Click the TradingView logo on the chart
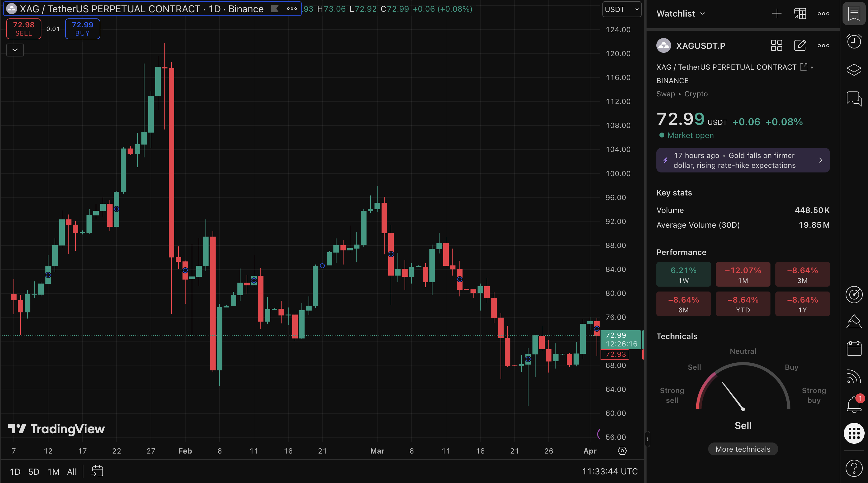The image size is (868, 483). pyautogui.click(x=56, y=429)
